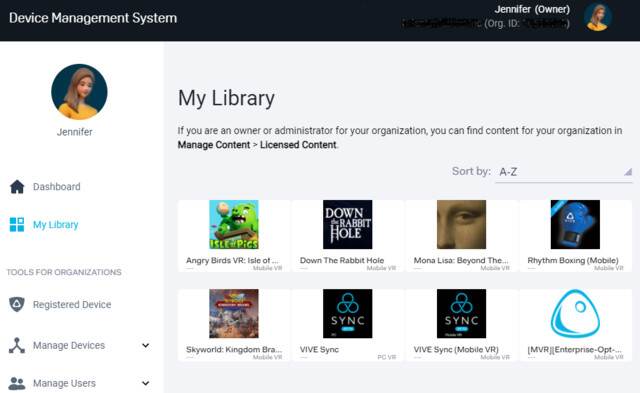This screenshot has height=393, width=640.
Task: Open the Mona Lisa app thumbnail
Action: (x=461, y=224)
